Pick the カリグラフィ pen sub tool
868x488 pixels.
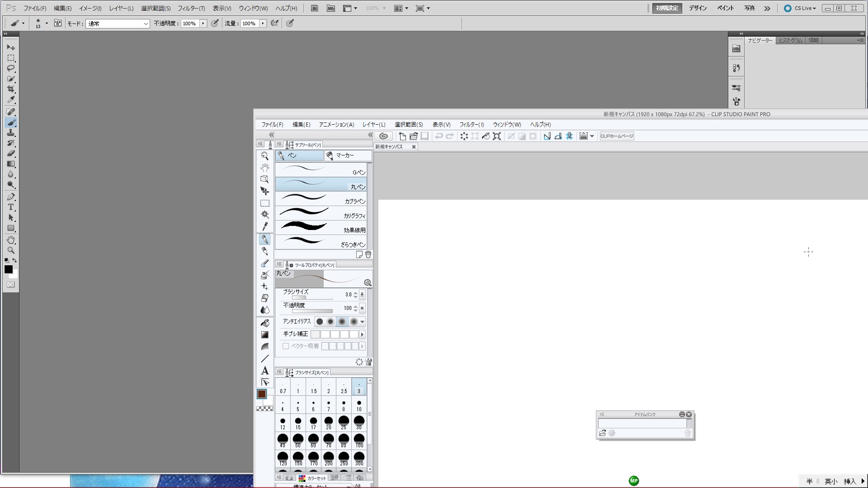tap(321, 213)
